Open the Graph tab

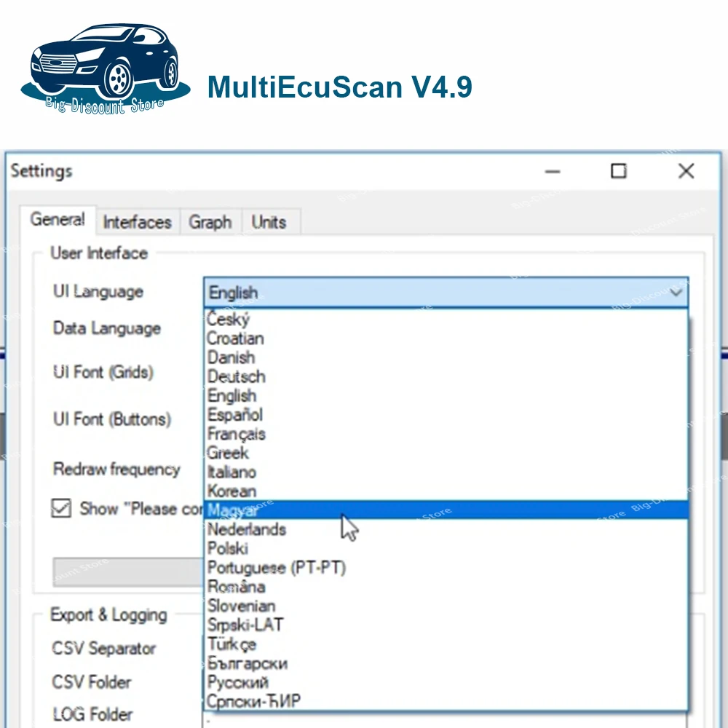[x=210, y=222]
